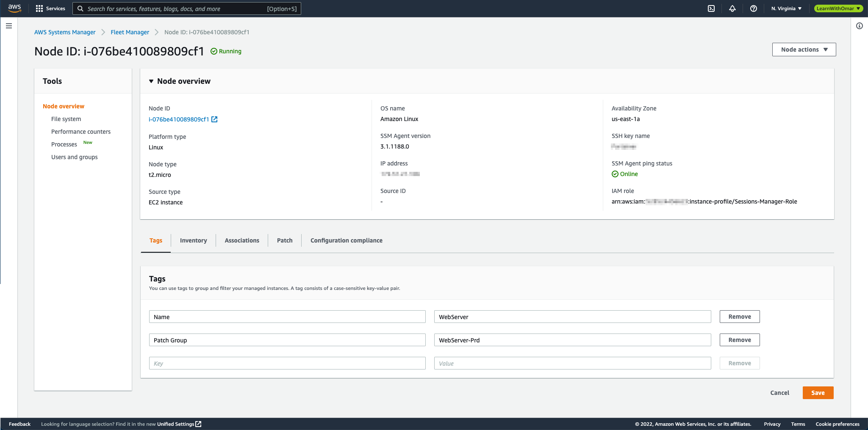Remove the Name tag
Viewport: 868px width, 430px height.
[740, 317]
